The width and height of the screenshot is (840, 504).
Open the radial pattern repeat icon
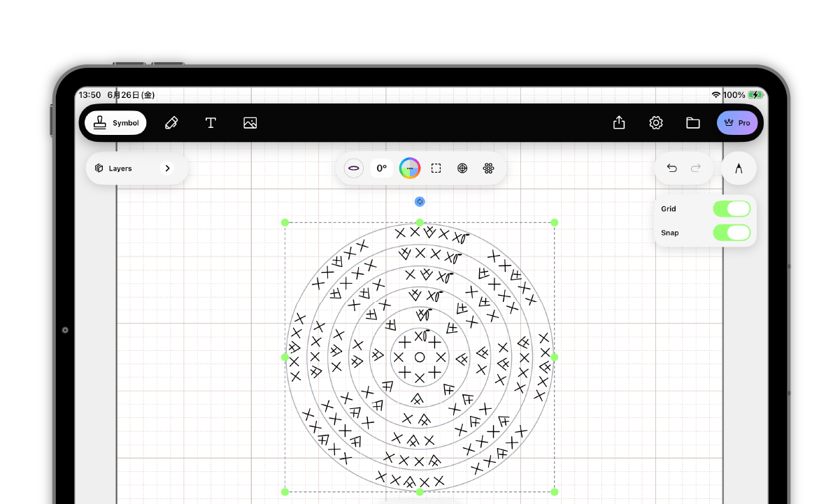pos(489,168)
